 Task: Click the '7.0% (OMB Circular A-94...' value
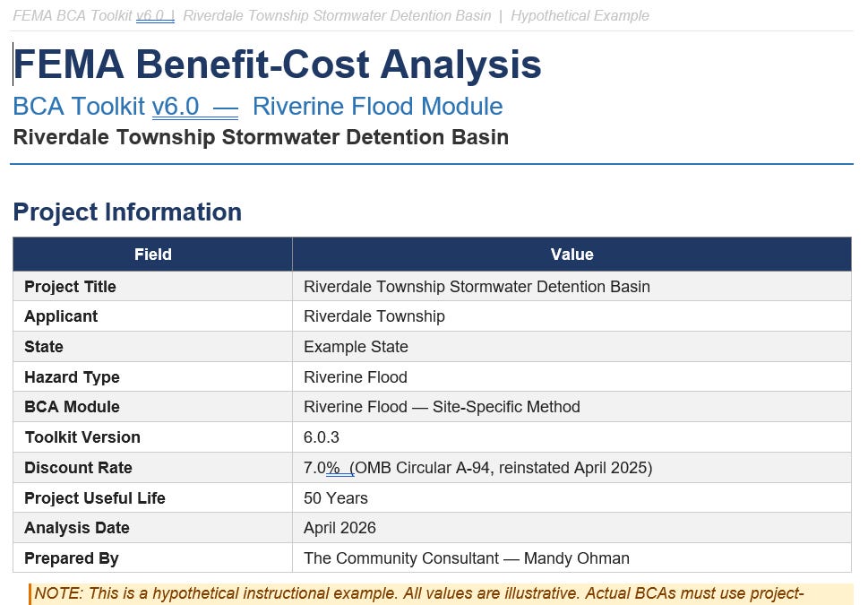[477, 468]
